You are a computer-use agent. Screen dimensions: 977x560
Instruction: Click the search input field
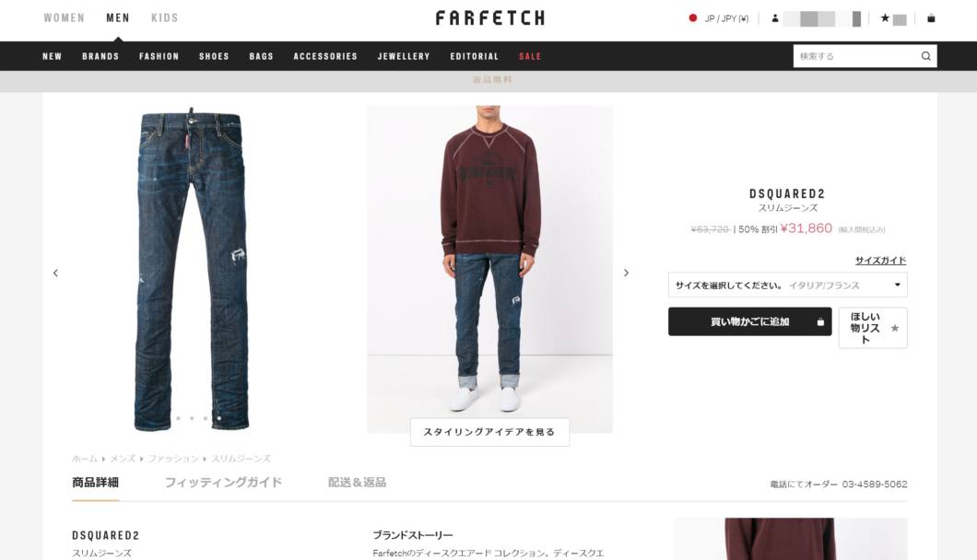click(856, 56)
